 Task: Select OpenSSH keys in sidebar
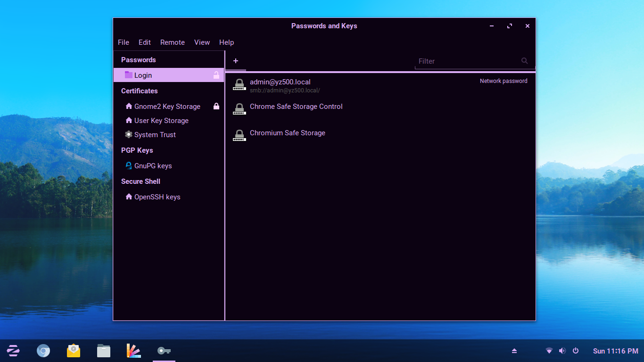pos(157,197)
